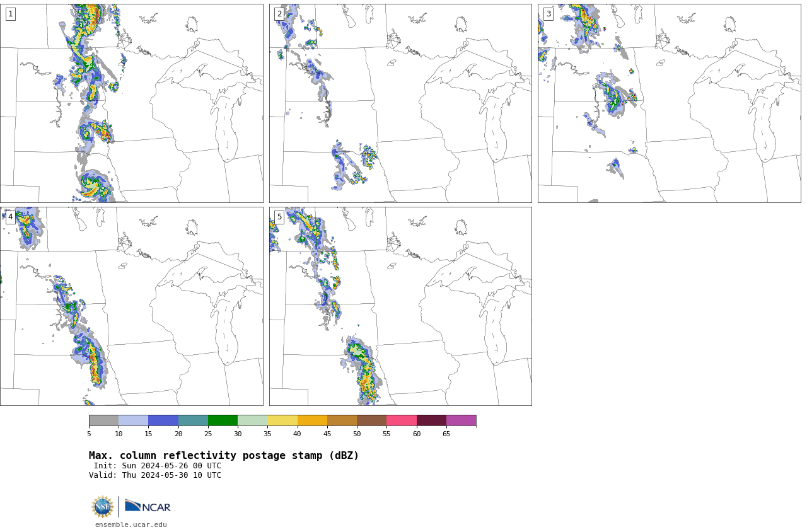The height and width of the screenshot is (532, 807).
Task: Click colorbar tick label 20
Action: pyautogui.click(x=178, y=434)
